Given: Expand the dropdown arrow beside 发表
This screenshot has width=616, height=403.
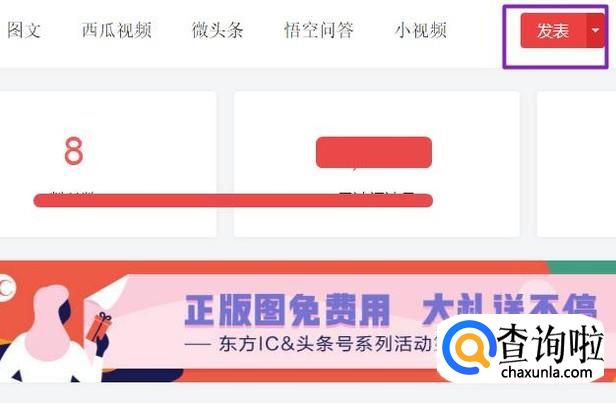Looking at the screenshot, I should point(596,31).
